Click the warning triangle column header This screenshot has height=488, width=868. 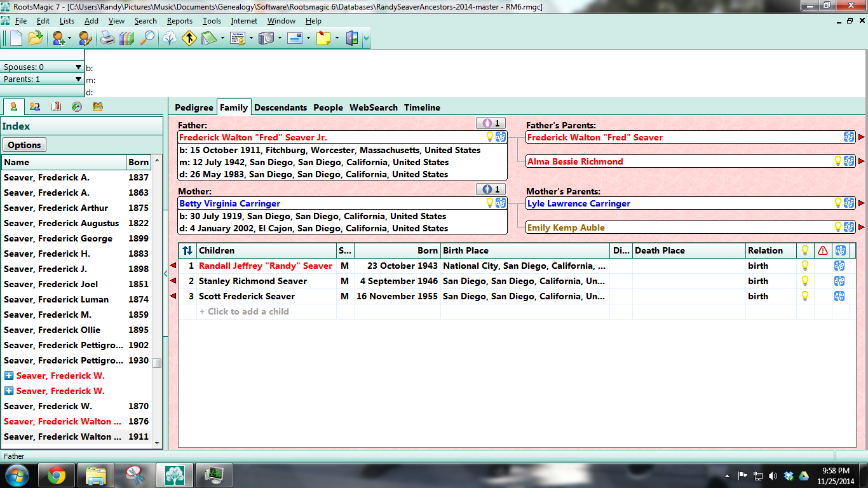click(x=823, y=250)
